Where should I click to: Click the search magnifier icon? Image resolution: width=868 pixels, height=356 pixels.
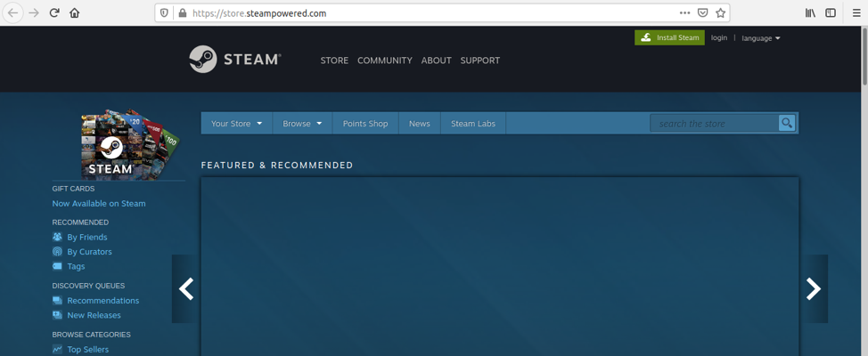786,123
